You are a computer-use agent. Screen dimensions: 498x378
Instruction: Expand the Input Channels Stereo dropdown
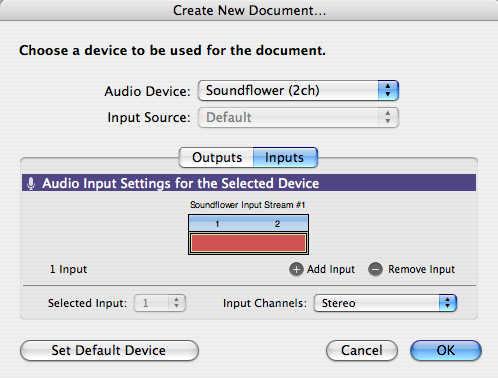tap(385, 303)
